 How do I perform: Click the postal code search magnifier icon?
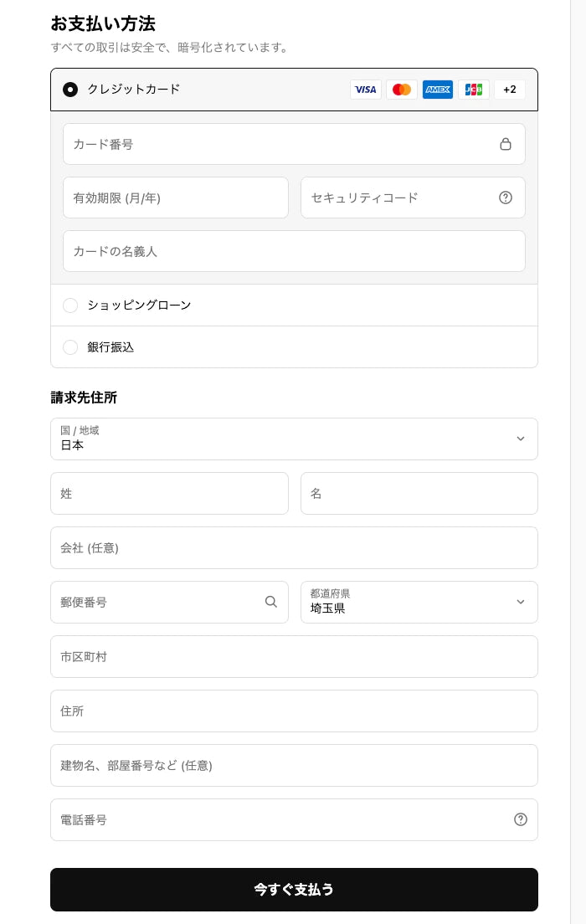point(271,602)
